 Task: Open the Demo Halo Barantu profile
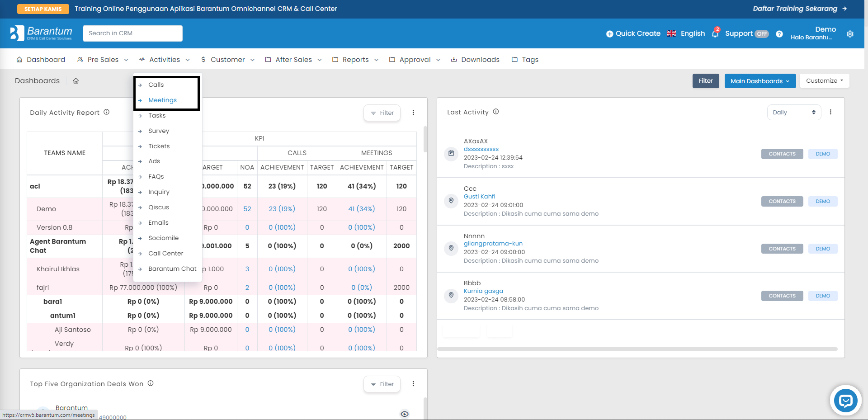pyautogui.click(x=813, y=33)
